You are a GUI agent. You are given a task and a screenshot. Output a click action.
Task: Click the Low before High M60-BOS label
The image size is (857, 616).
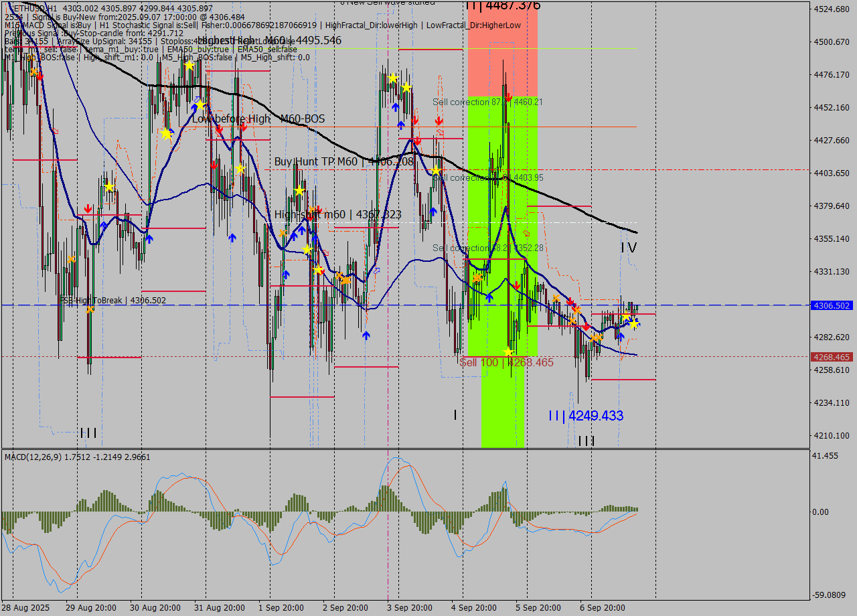click(x=258, y=119)
